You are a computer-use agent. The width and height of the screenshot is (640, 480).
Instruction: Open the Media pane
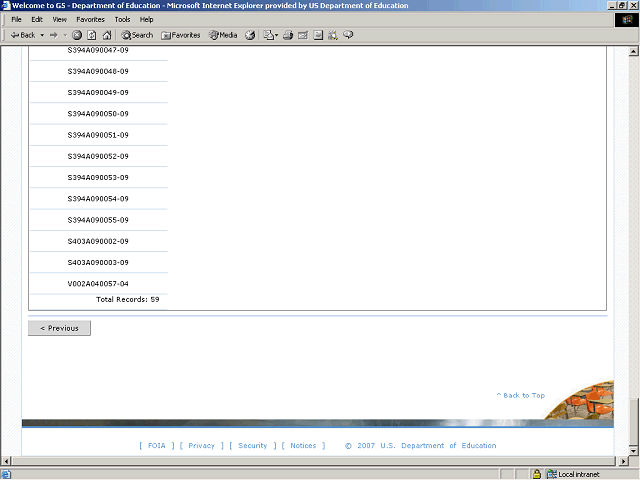(223, 35)
